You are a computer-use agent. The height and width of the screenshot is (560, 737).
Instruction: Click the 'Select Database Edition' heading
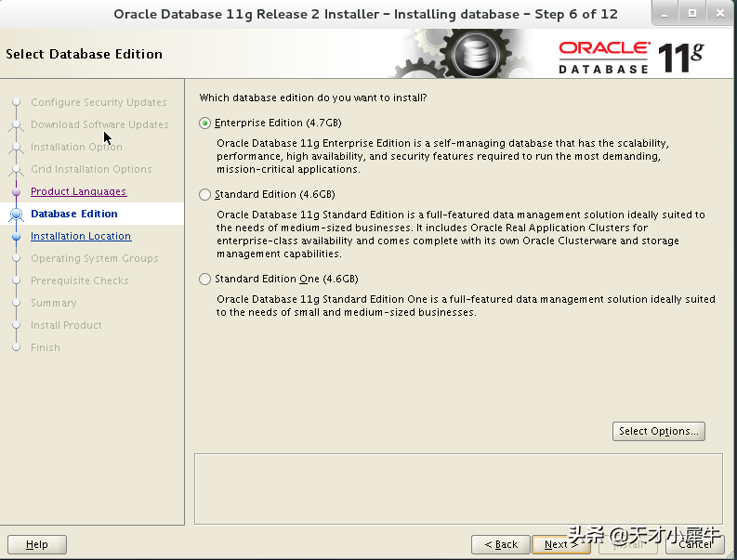[85, 54]
